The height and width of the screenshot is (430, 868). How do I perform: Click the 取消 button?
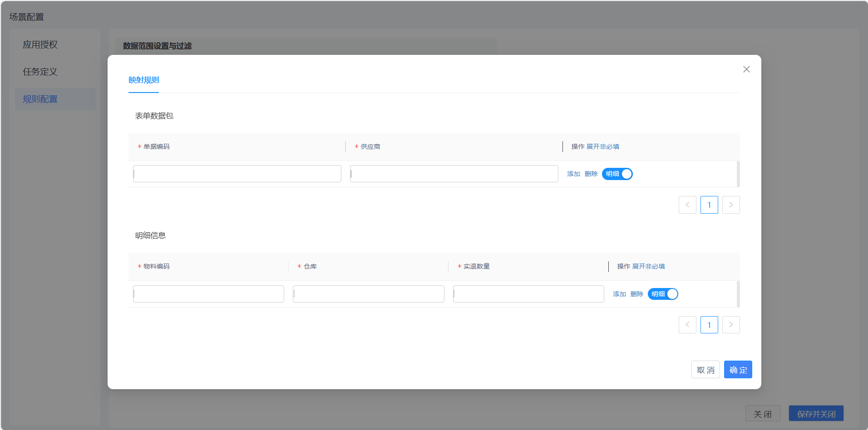point(705,370)
